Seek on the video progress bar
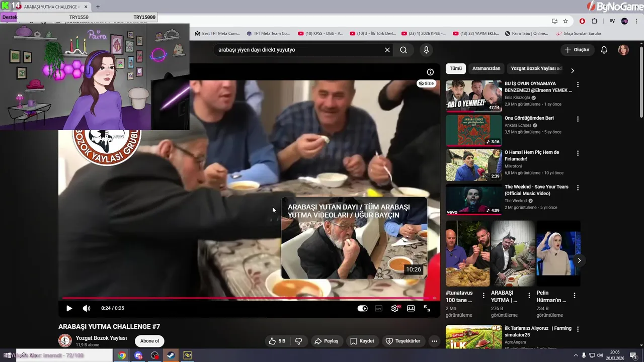The height and width of the screenshot is (362, 644). click(x=249, y=298)
